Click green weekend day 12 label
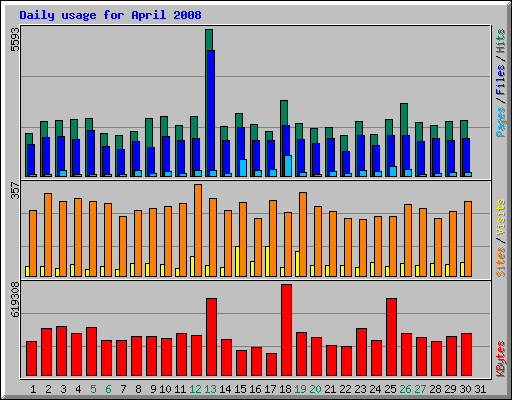This screenshot has height=400, width=512. tap(195, 389)
